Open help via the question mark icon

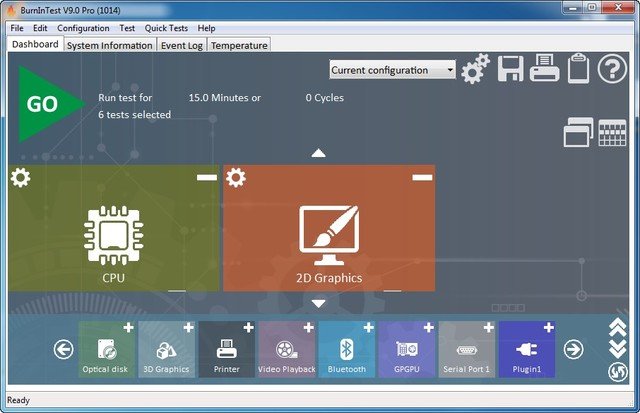[x=612, y=69]
